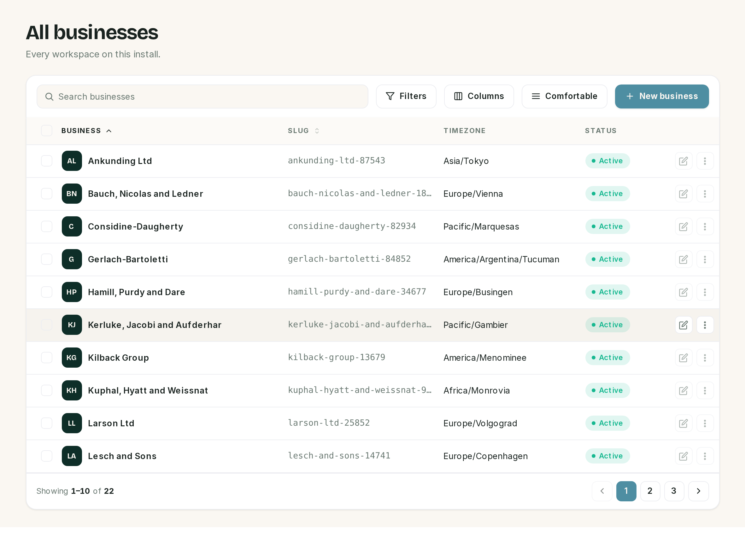Change the Comfortable density setting
Viewport: 745px width, 560px height.
[564, 96]
